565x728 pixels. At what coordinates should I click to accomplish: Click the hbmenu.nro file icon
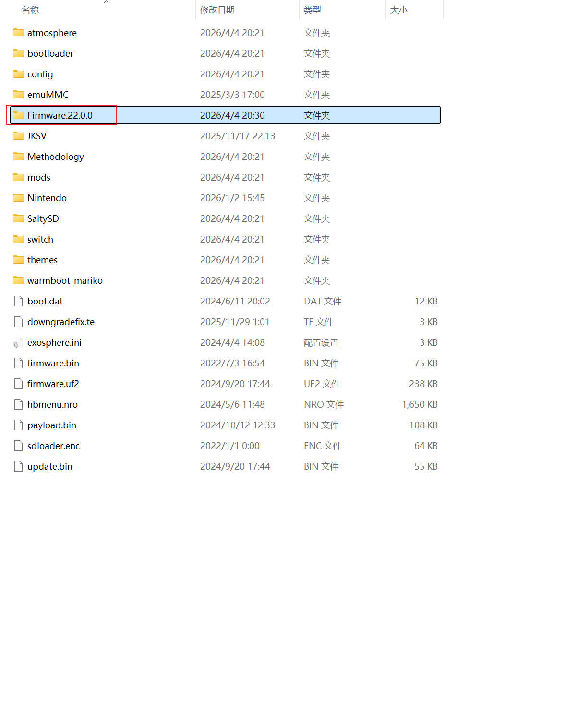(x=18, y=404)
